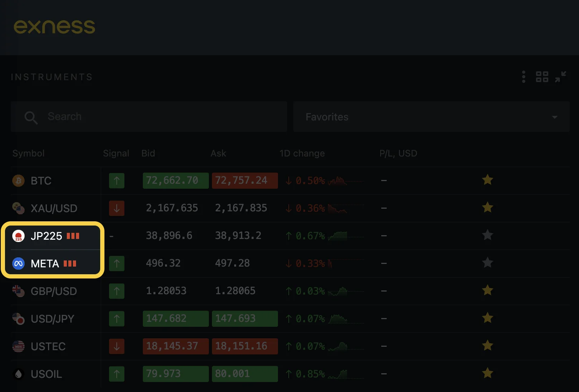Click META bid price 496.32
The image size is (579, 392).
tap(163, 263)
